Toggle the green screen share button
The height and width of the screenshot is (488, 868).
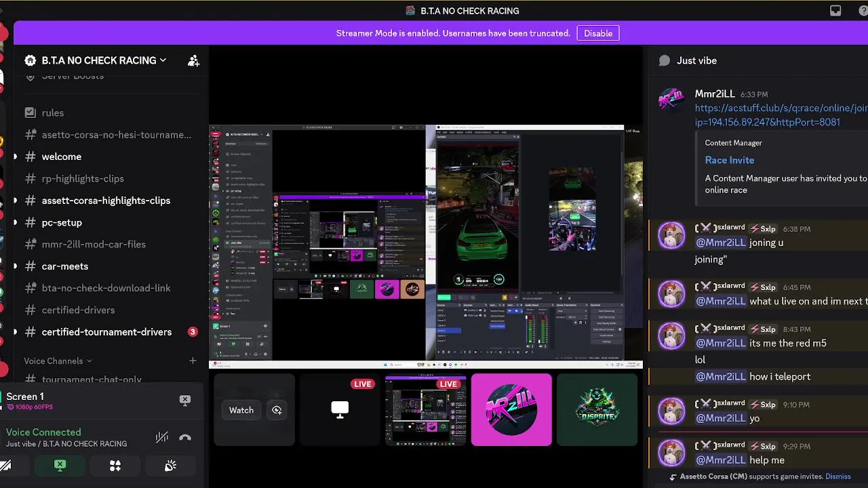tap(60, 466)
